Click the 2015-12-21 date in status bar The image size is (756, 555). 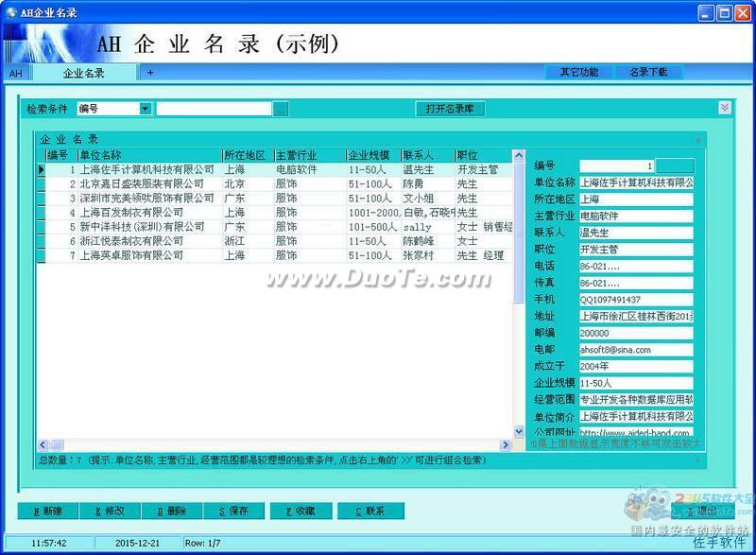[137, 543]
